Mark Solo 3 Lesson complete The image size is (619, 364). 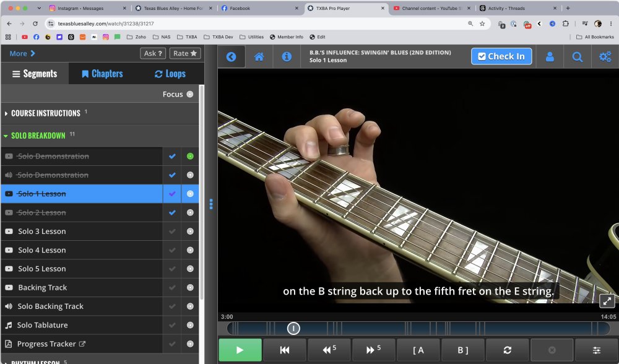172,232
